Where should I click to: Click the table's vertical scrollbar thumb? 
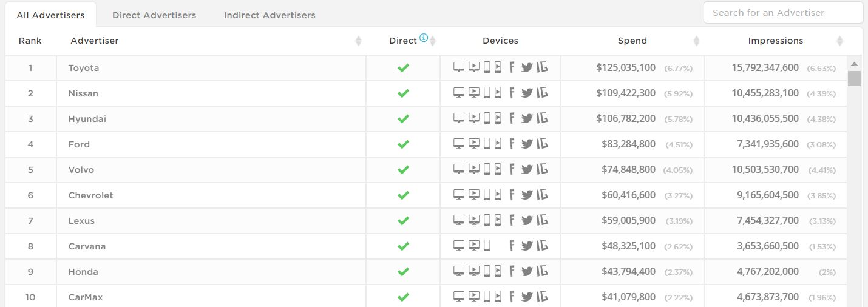click(854, 79)
